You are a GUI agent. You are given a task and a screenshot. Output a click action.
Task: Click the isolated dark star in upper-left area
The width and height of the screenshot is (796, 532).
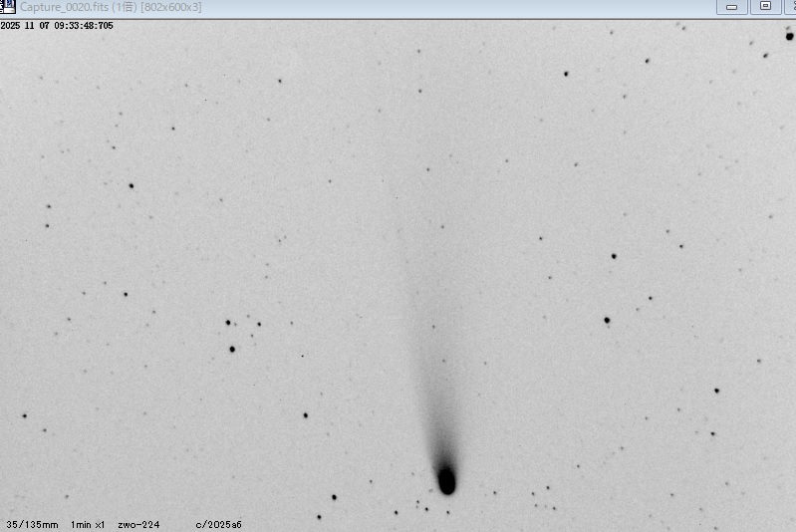tap(131, 185)
